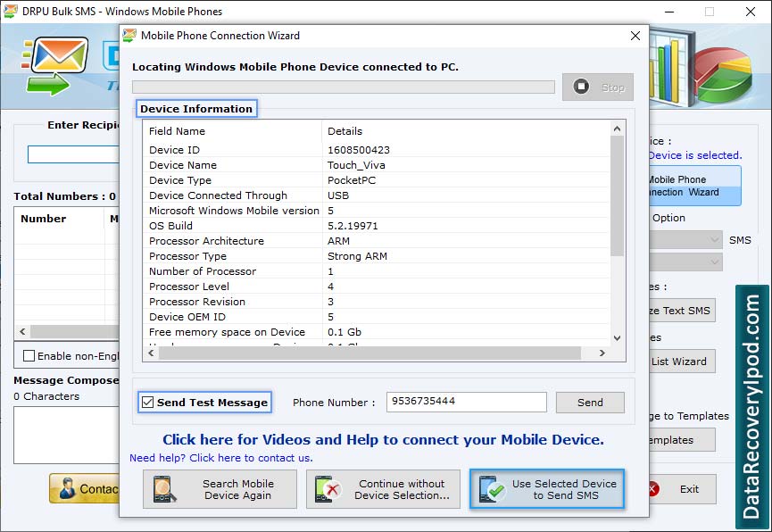The width and height of the screenshot is (772, 532).
Task: Select the Device Name row
Action: [x=377, y=165]
